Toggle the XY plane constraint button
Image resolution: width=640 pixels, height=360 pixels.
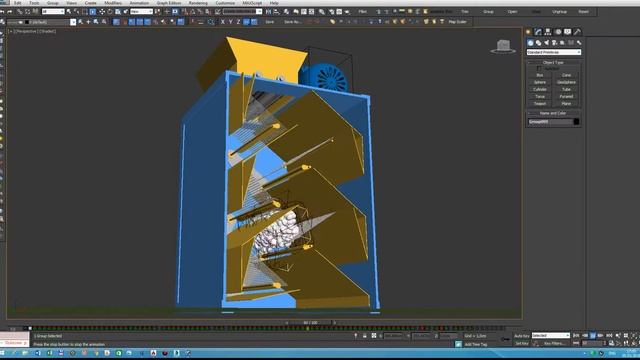(x=246, y=22)
